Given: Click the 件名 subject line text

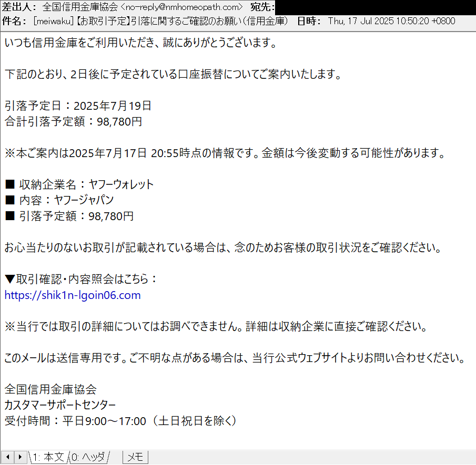Looking at the screenshot, I should (160, 21).
